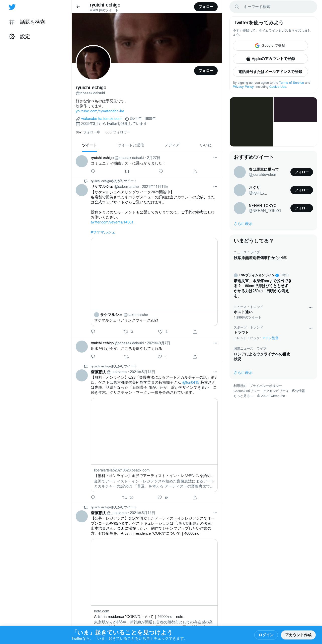Follow NEHAN TOKYO account
322x644 pixels.
301,208
